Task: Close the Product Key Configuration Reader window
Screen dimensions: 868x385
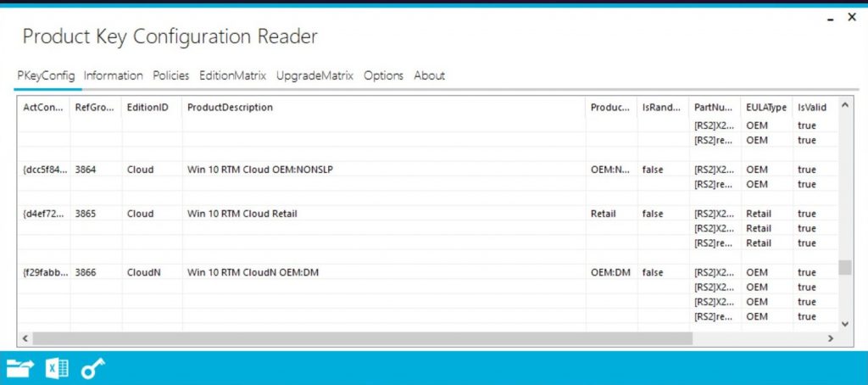Action: click(x=852, y=17)
